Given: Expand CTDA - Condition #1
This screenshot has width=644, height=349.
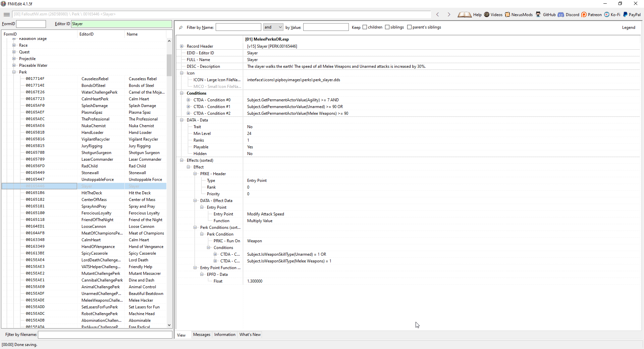Looking at the screenshot, I should (x=189, y=107).
